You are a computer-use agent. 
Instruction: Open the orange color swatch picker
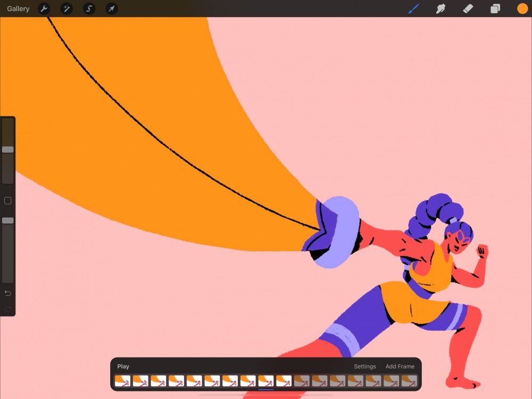pos(522,9)
